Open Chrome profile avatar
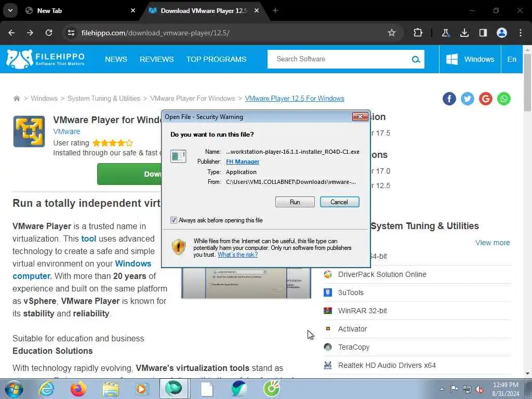Screen dimensions: 532x399 pyautogui.click(x=502, y=33)
